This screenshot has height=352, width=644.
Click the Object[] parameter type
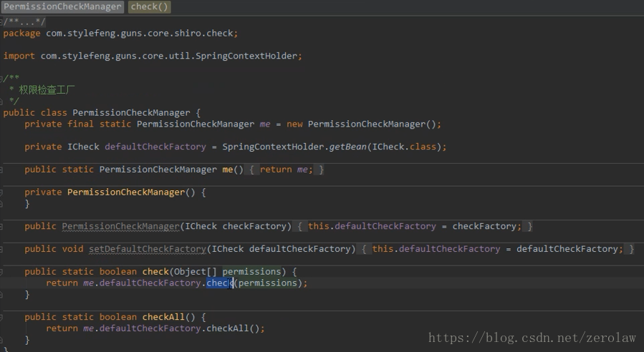(x=196, y=272)
